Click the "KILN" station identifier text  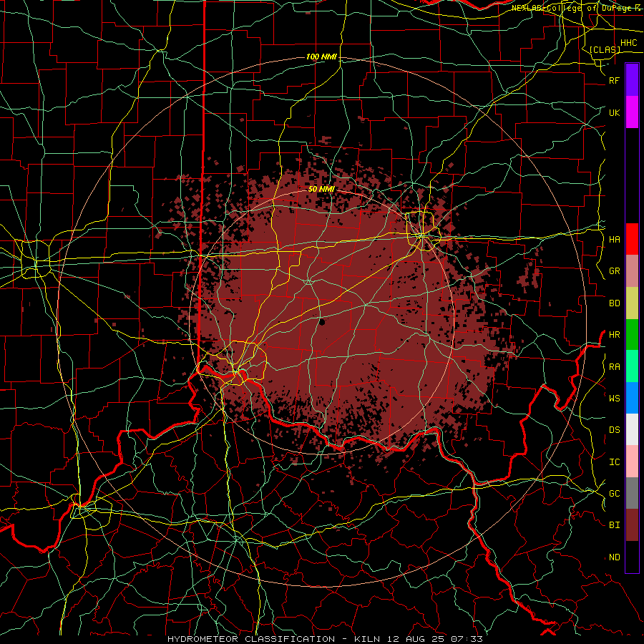tap(367, 639)
